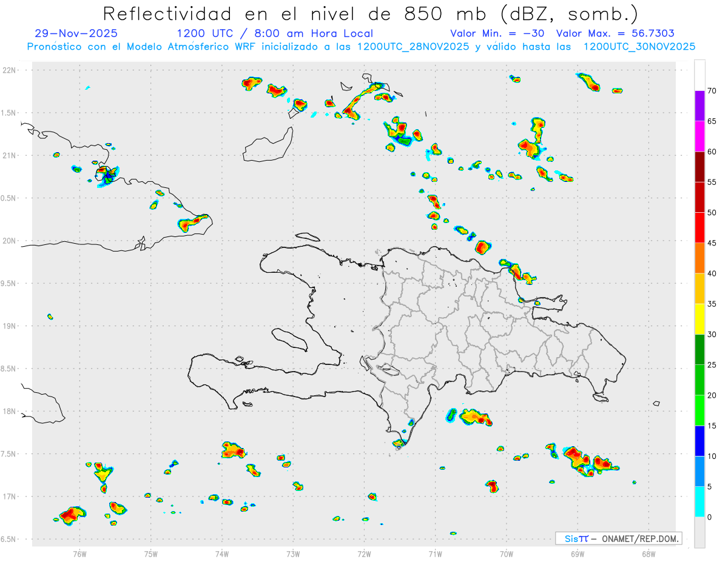The image size is (728, 562).
Task: Click the date "29-Nov-2025"
Action: pos(76,33)
